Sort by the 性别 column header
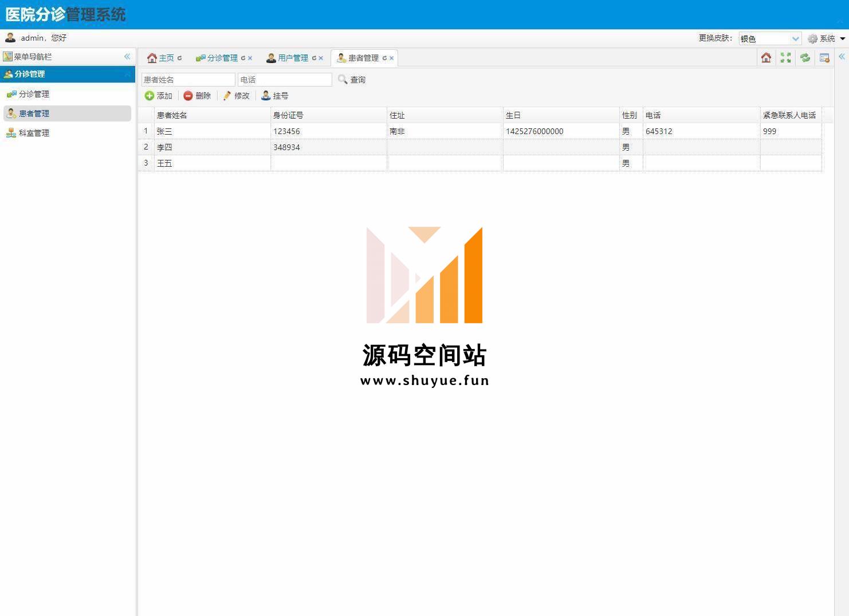This screenshot has height=616, width=849. click(x=631, y=115)
